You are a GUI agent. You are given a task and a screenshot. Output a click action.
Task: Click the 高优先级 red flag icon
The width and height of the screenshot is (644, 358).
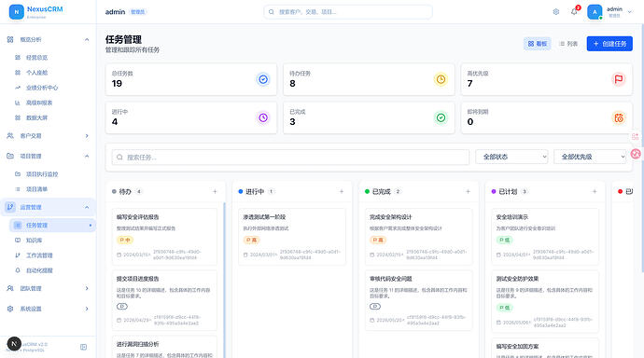point(619,79)
